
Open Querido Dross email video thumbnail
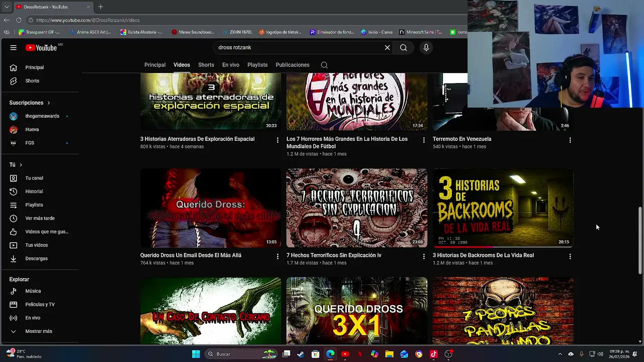[x=211, y=208]
